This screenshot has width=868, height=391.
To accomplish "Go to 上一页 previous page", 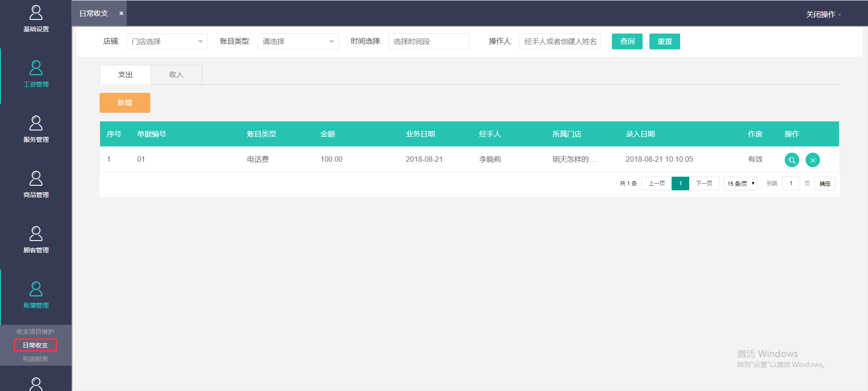I will pos(657,183).
